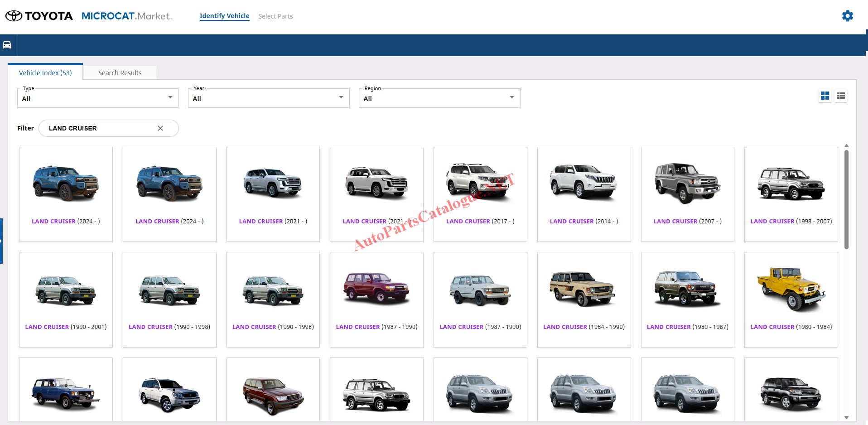Select the Vehicle Index (53) tab
The image size is (868, 425).
45,73
